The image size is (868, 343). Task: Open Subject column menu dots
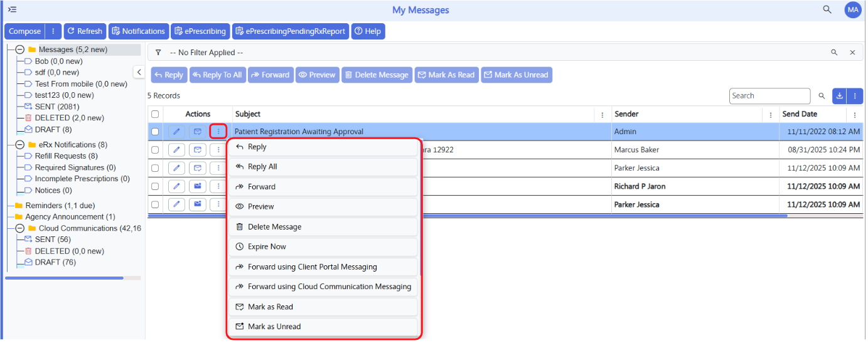603,115
